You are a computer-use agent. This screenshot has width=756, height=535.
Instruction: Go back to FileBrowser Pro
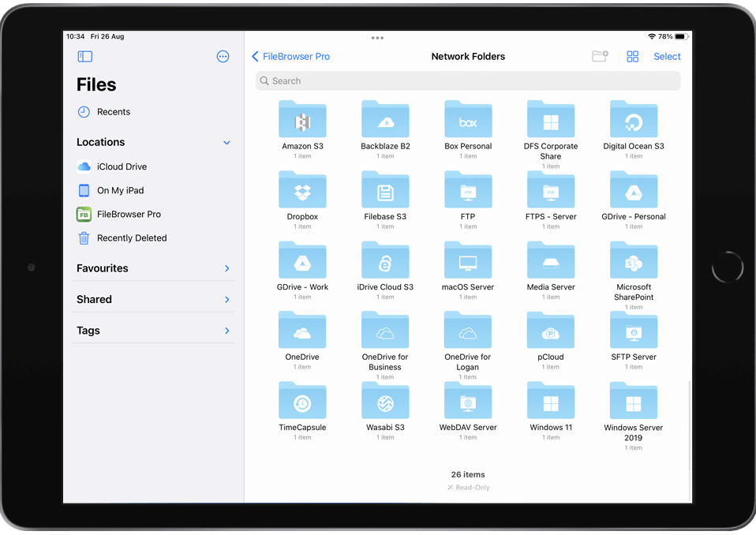[x=290, y=56]
